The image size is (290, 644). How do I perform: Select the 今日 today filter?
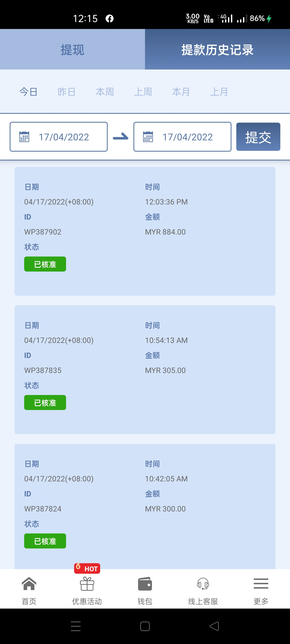(x=28, y=92)
